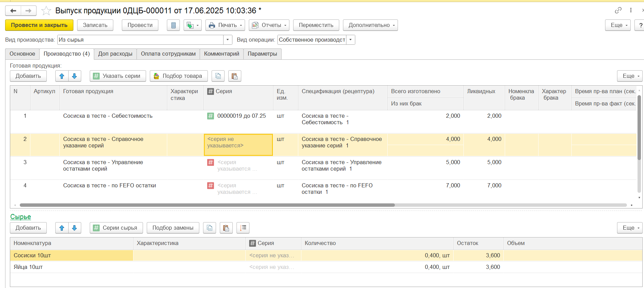
Task: Click the document movements report icon
Action: (173, 25)
